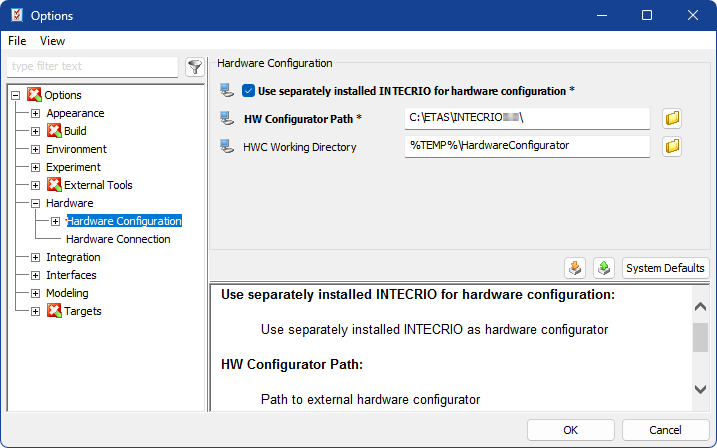Expand the Modeling tree node

[x=35, y=293]
